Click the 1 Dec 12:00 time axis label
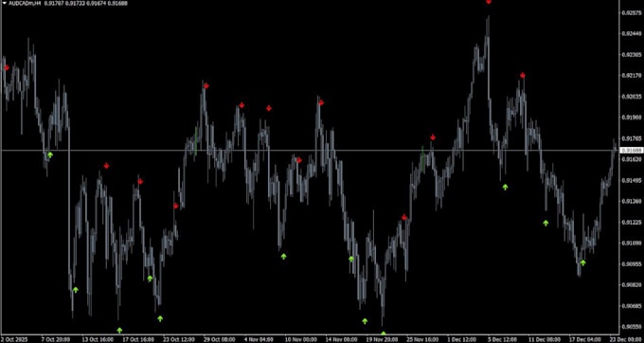The width and height of the screenshot is (644, 343). 461,340
